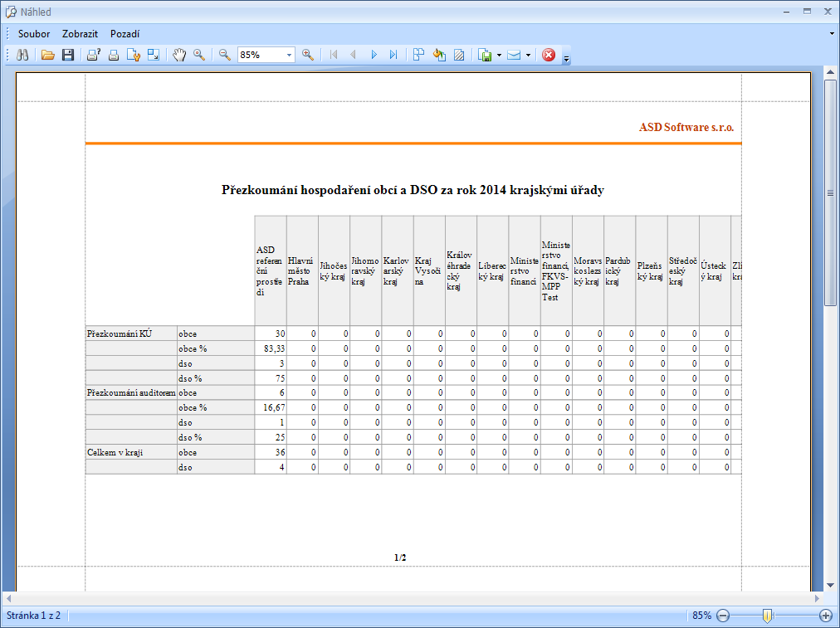840x628 pixels.
Task: Click the vertical scrollbar down arrow
Action: pyautogui.click(x=830, y=585)
